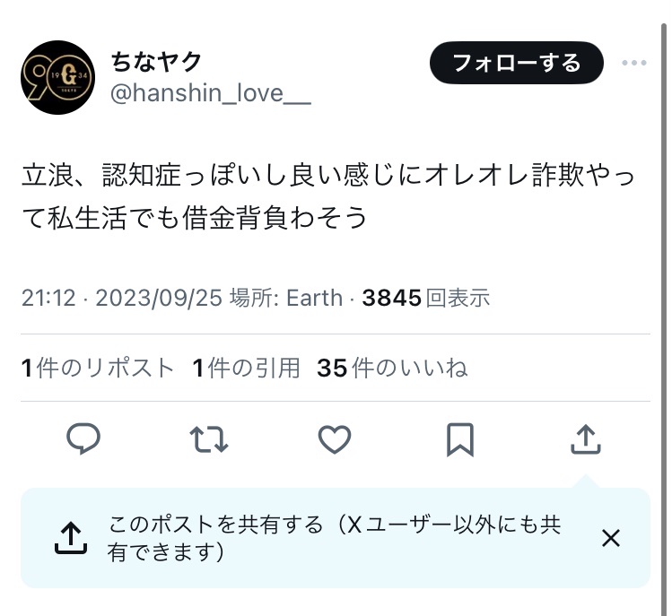Click the reply speech bubble icon

click(83, 439)
